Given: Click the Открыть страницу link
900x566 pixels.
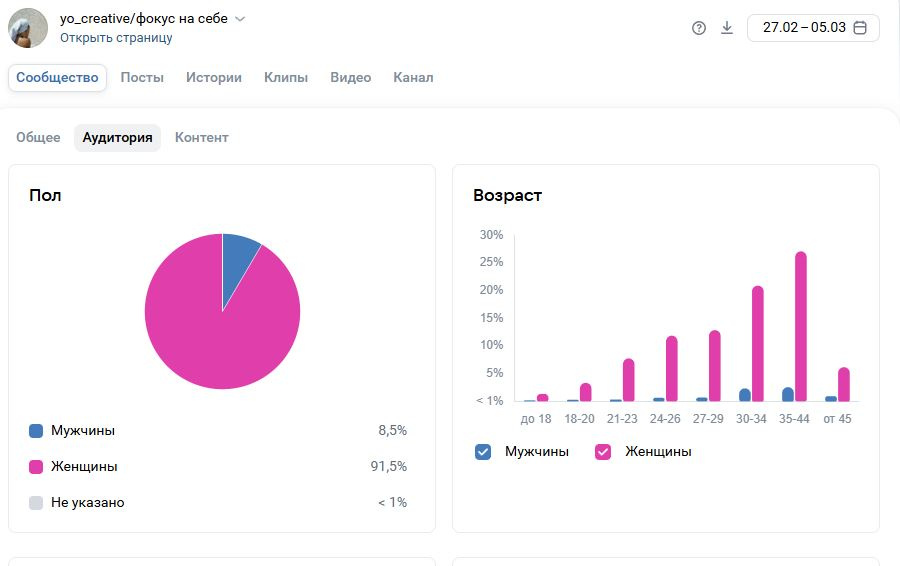Looking at the screenshot, I should [x=116, y=38].
